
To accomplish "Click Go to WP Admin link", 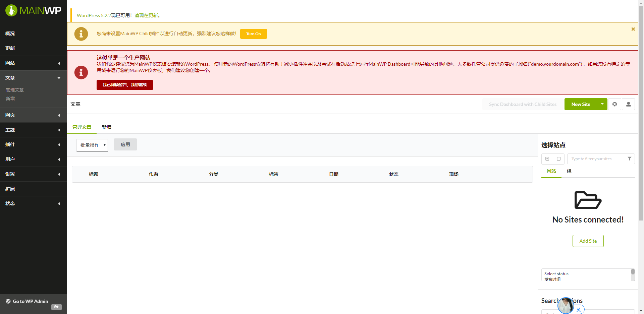I will [31, 301].
